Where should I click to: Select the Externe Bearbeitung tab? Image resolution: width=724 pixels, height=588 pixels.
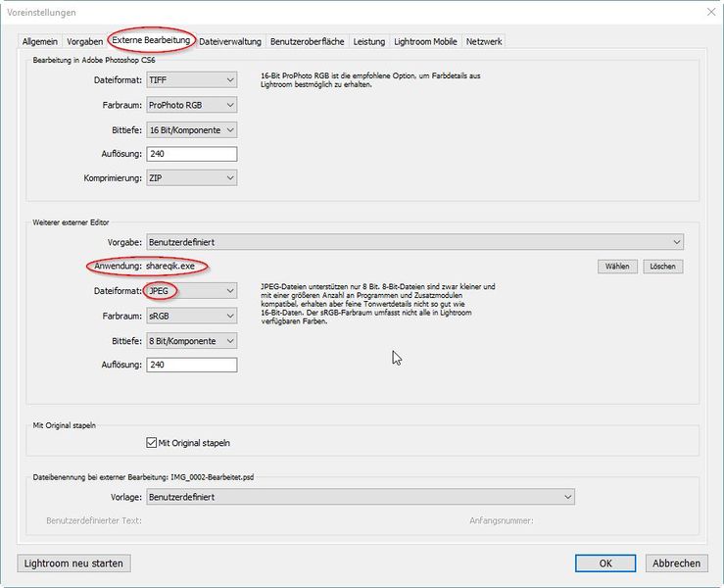(x=151, y=40)
